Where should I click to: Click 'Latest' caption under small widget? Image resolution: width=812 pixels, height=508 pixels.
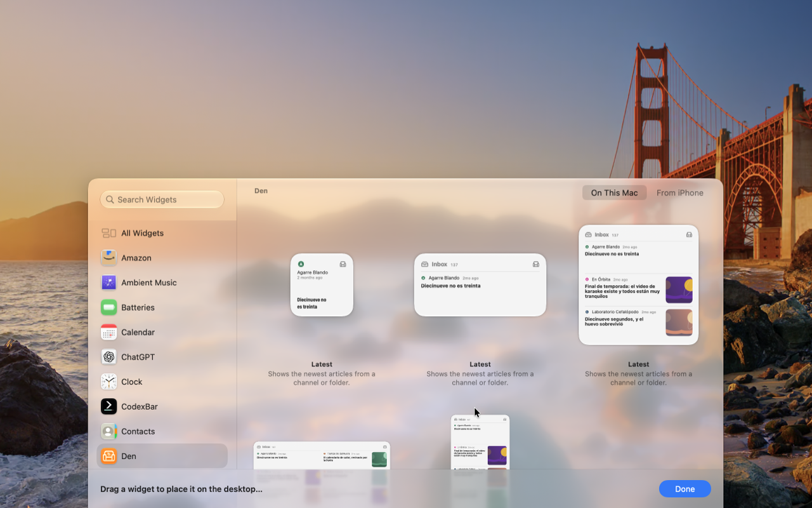[x=322, y=364]
